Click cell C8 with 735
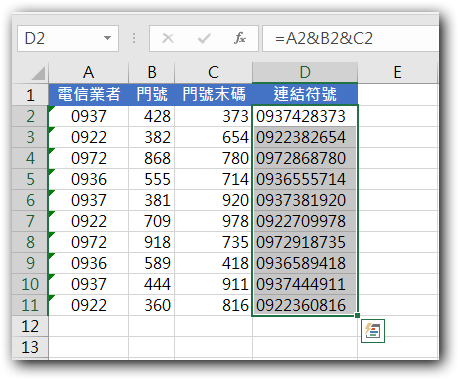This screenshot has height=380, width=459. [213, 242]
